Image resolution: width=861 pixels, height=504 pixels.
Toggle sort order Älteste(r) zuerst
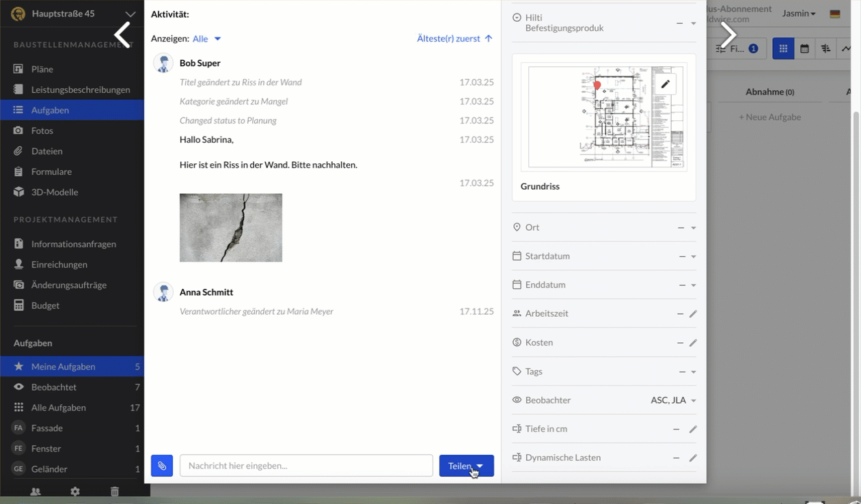pos(454,39)
